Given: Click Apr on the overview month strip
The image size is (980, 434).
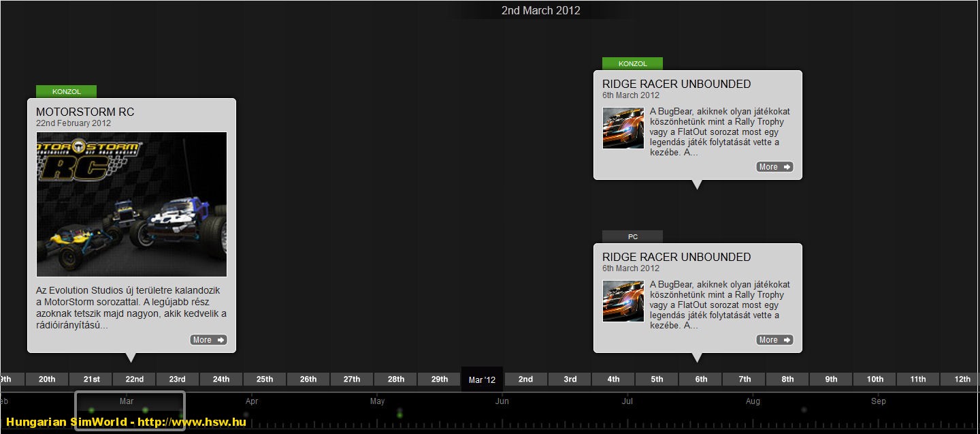Looking at the screenshot, I should (x=252, y=401).
